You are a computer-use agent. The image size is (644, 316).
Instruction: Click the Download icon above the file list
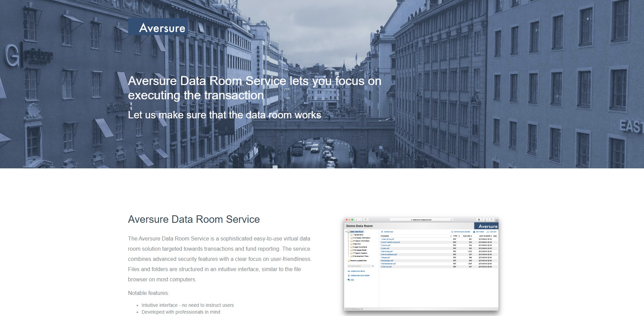382,232
